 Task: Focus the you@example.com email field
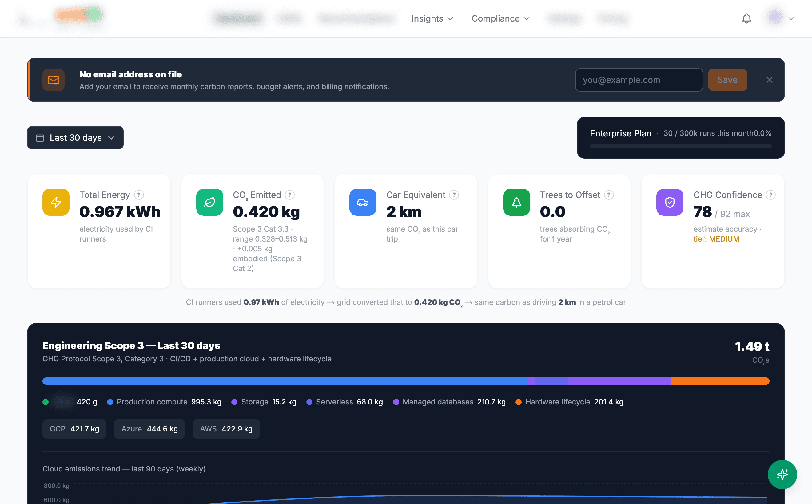click(x=639, y=80)
